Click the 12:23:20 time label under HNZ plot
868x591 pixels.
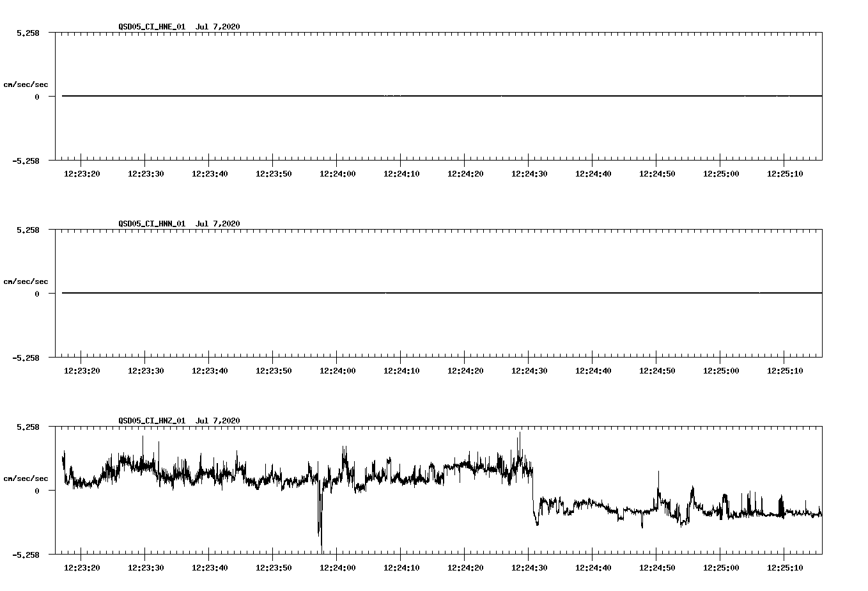tap(82, 568)
